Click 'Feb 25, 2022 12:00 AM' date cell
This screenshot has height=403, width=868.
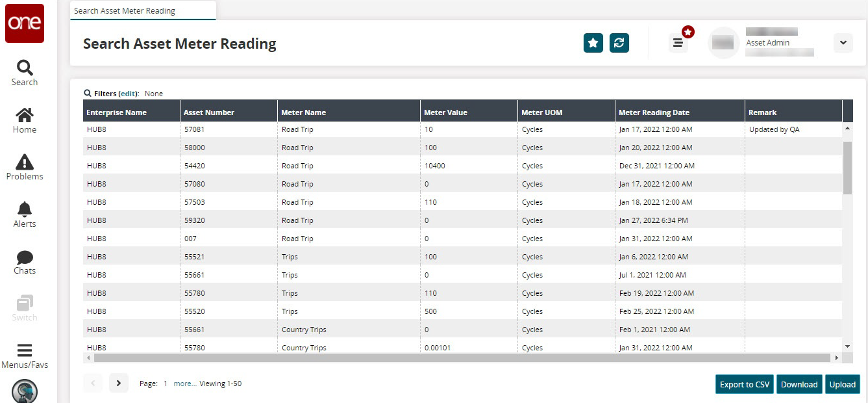680,311
